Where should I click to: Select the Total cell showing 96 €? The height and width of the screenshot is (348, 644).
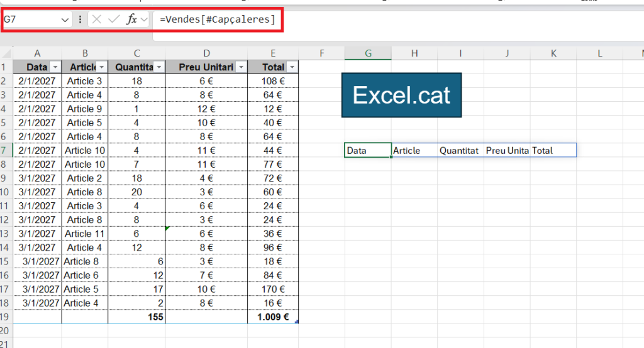[x=273, y=247]
